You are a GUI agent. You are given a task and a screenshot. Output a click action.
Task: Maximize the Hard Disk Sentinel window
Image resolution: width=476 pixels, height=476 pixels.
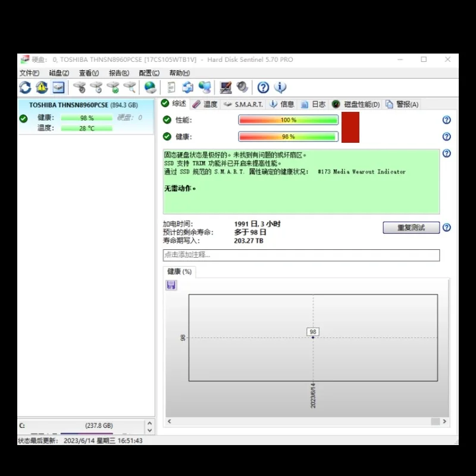click(x=424, y=59)
